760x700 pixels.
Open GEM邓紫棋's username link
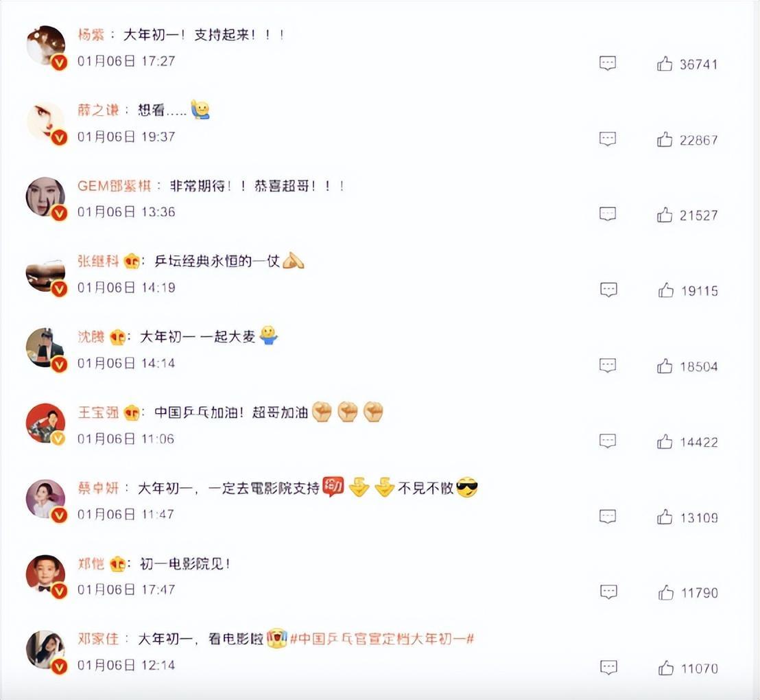[x=115, y=186]
